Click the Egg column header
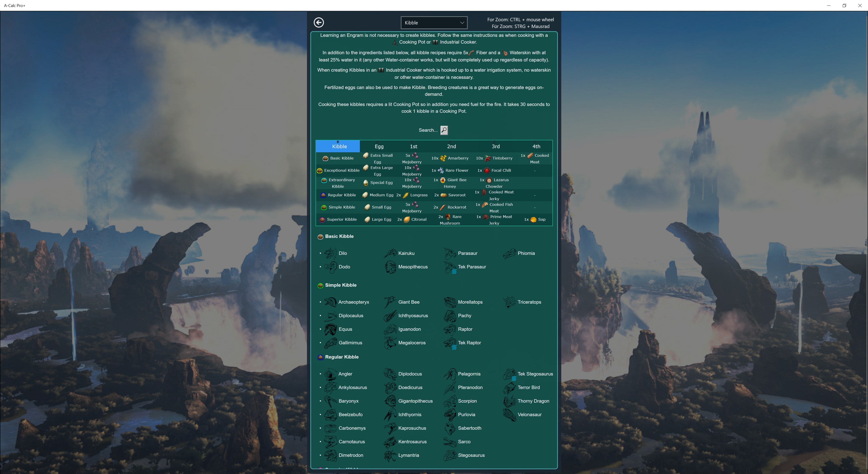Screen dimensions: 868x474 pos(379,146)
